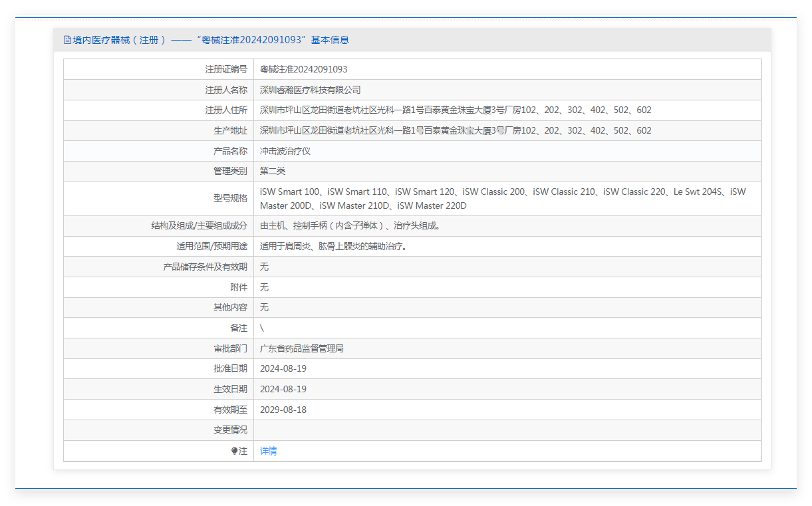Select product name 冲击波治疗仪
812x506 pixels.
285,151
